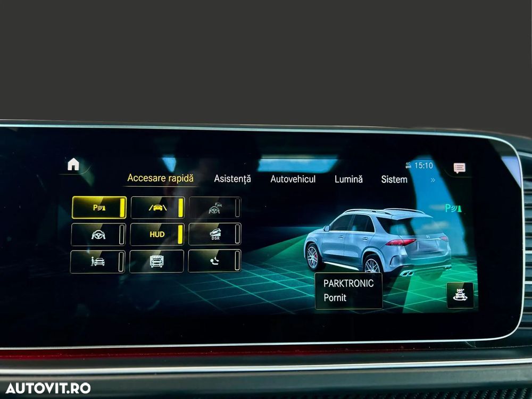Toggle the steering assist tile
This screenshot has height=399, width=532.
[215, 207]
